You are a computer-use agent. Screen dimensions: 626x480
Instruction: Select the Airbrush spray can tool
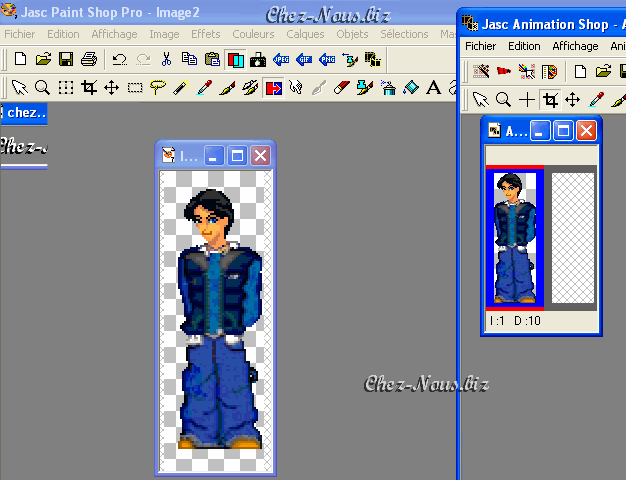pyautogui.click(x=388, y=87)
